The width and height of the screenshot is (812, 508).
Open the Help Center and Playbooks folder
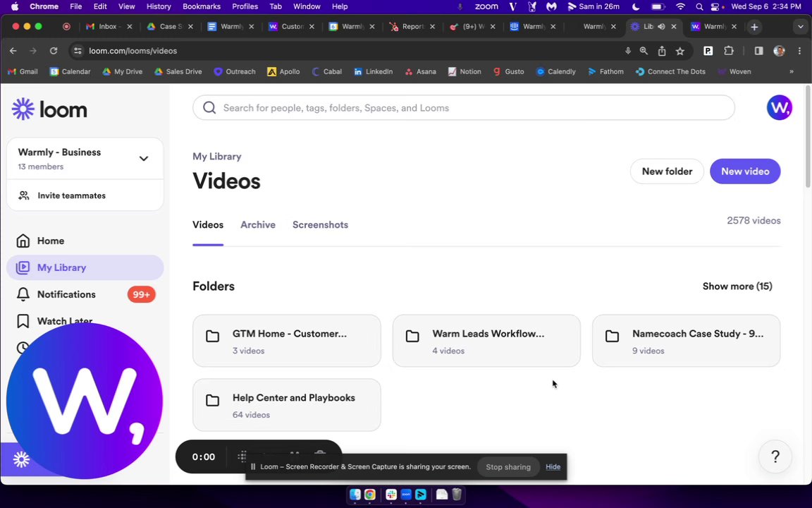click(x=286, y=405)
